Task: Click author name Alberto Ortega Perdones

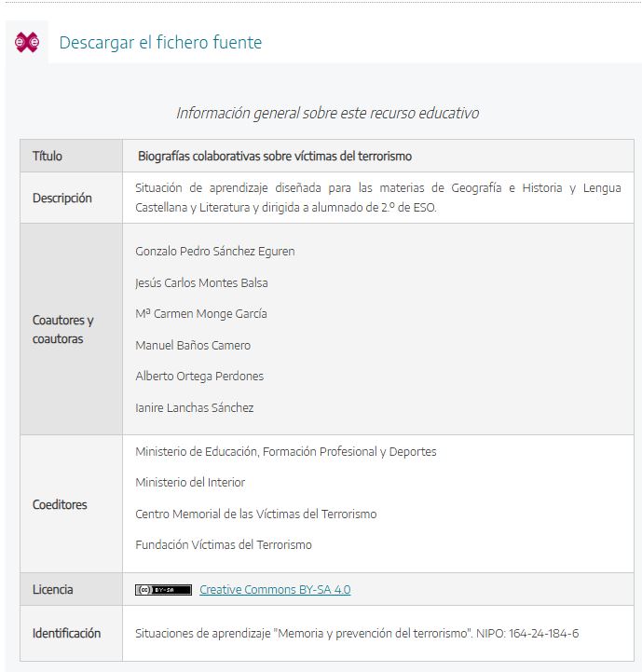Action: click(199, 377)
